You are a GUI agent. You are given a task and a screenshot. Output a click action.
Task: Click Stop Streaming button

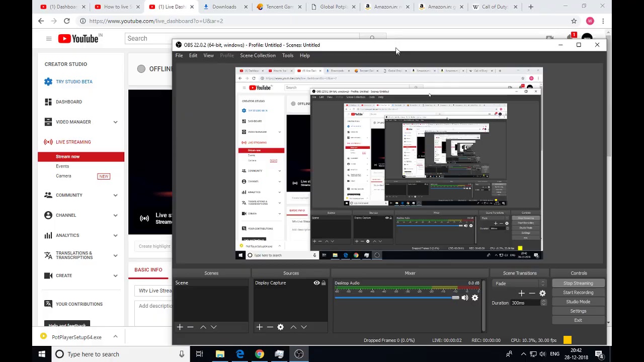tap(578, 283)
